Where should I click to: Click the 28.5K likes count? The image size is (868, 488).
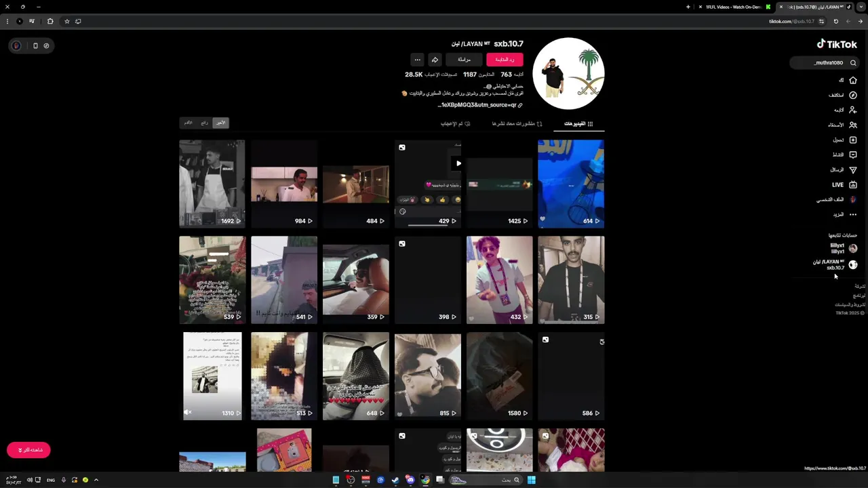click(431, 75)
